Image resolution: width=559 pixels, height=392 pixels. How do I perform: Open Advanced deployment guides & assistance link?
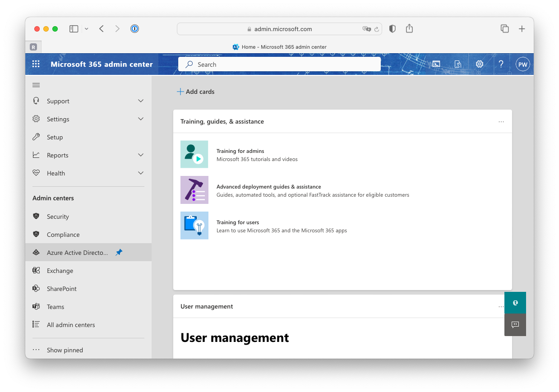click(x=269, y=187)
